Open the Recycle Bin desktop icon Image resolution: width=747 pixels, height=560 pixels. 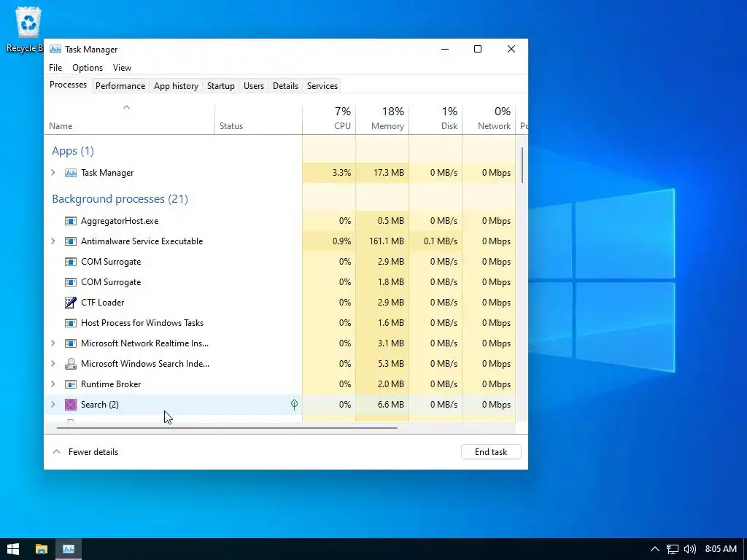[x=28, y=29]
